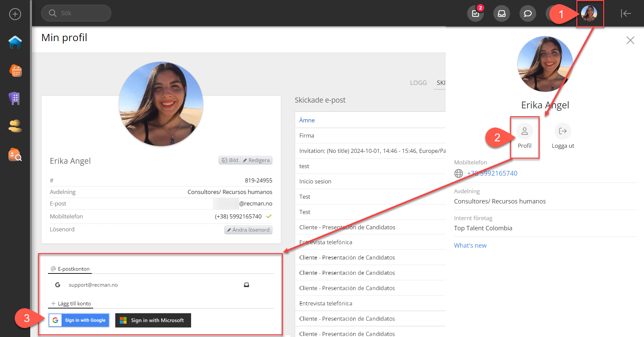The image size is (644, 337).
Task: Sort by the Ämne column header
Action: click(307, 120)
